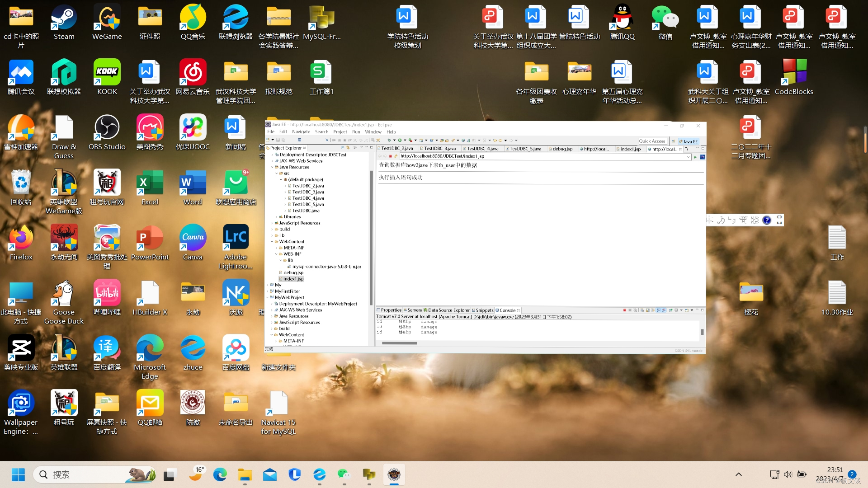Open the URL history dropdown in browser bar
Screen dimensions: 868x488
(688, 157)
